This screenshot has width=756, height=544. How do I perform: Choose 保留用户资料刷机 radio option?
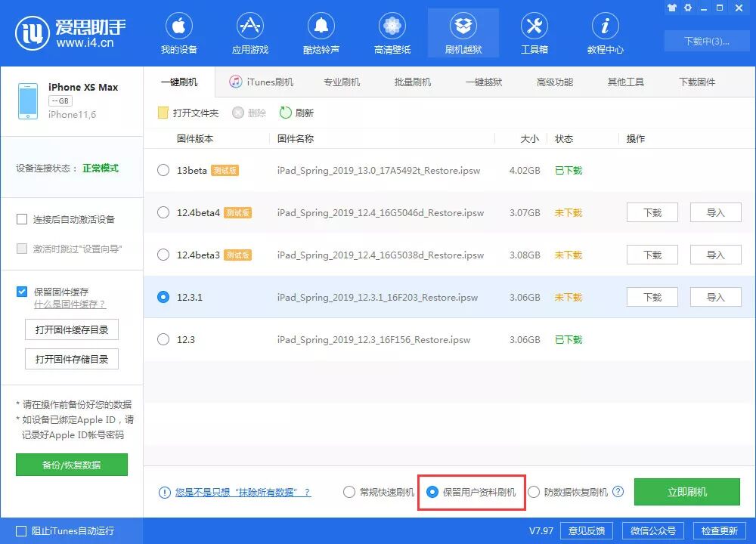pos(432,492)
